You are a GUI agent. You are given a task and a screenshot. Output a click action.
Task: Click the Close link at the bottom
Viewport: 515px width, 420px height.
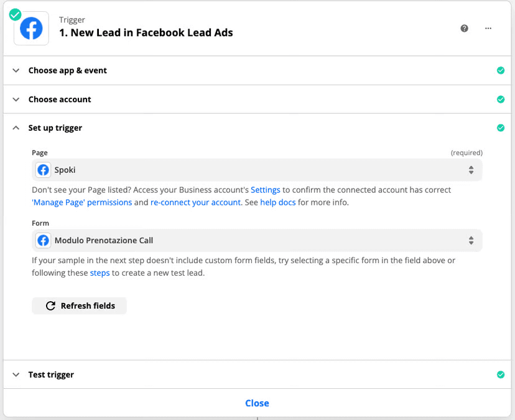pos(257,403)
